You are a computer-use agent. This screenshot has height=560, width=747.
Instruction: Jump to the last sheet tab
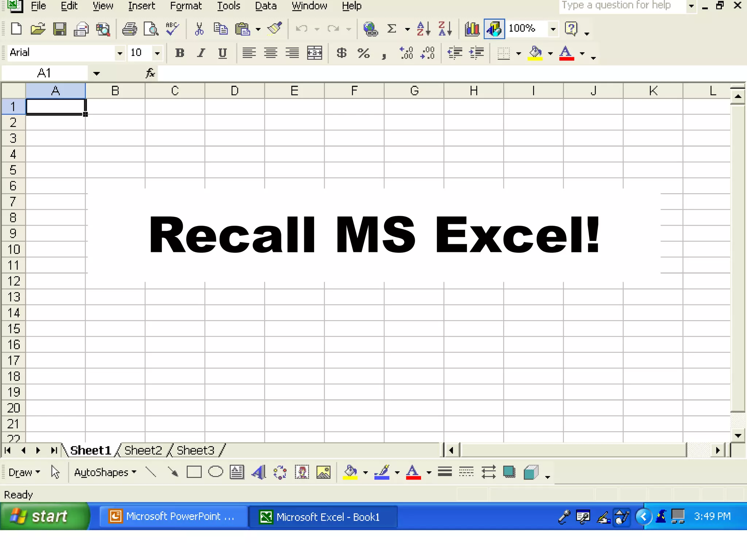(54, 451)
